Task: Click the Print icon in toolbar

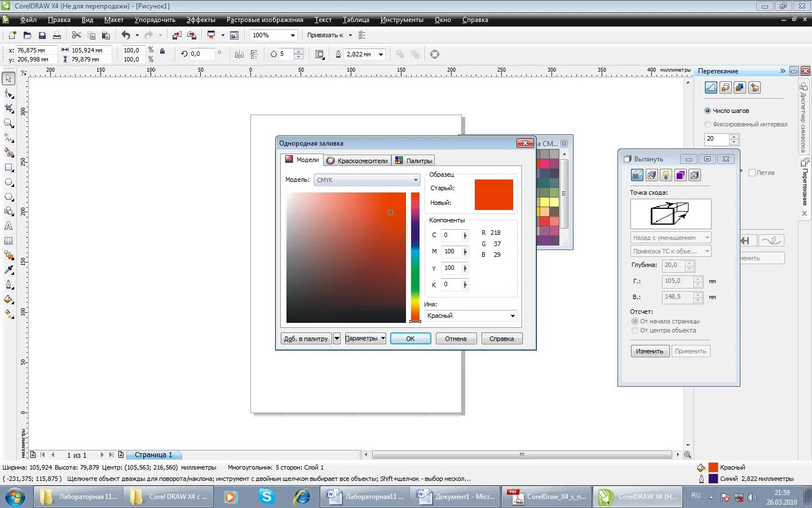Action: point(56,35)
